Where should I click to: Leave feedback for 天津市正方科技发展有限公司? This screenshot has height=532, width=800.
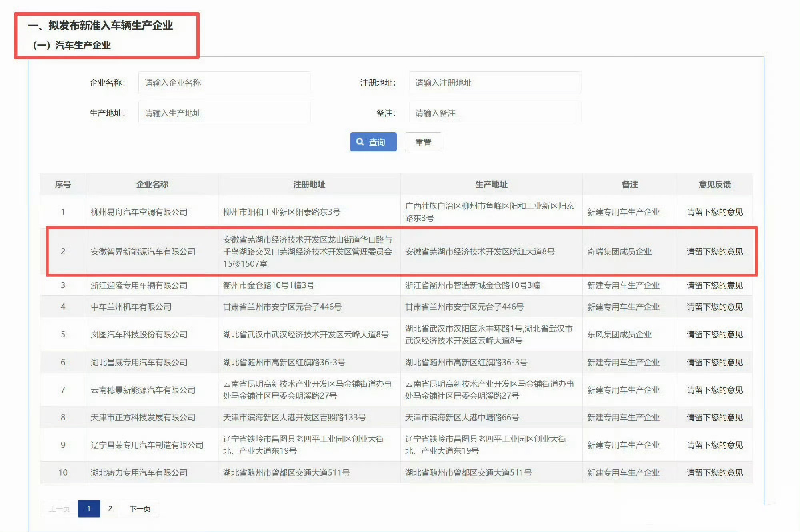[714, 417]
